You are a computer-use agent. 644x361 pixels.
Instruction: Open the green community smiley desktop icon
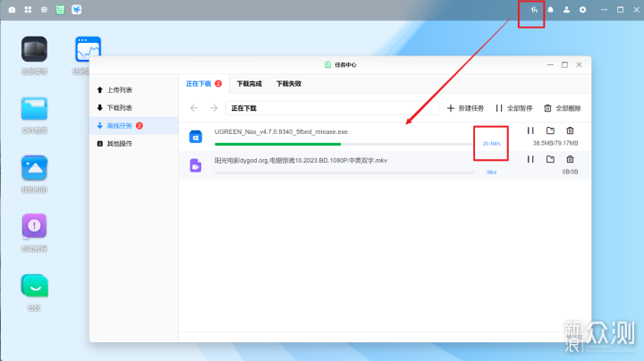pyautogui.click(x=35, y=286)
